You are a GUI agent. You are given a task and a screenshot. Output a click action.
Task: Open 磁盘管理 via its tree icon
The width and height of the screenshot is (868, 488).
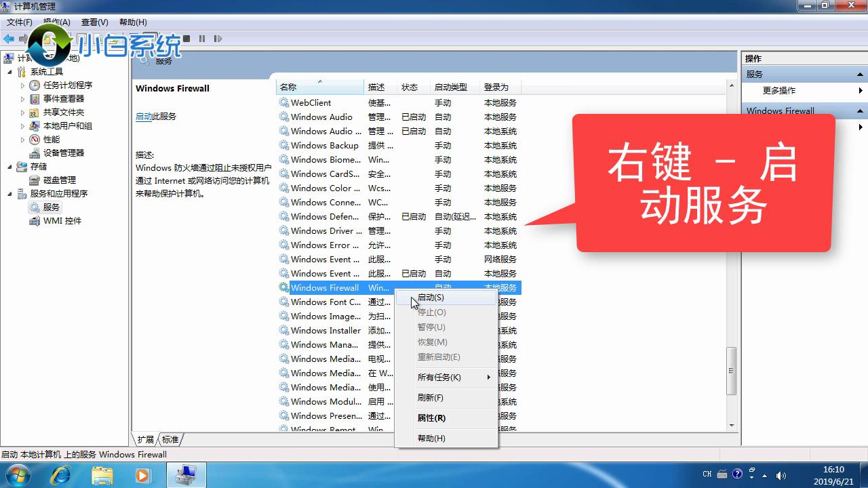point(35,180)
